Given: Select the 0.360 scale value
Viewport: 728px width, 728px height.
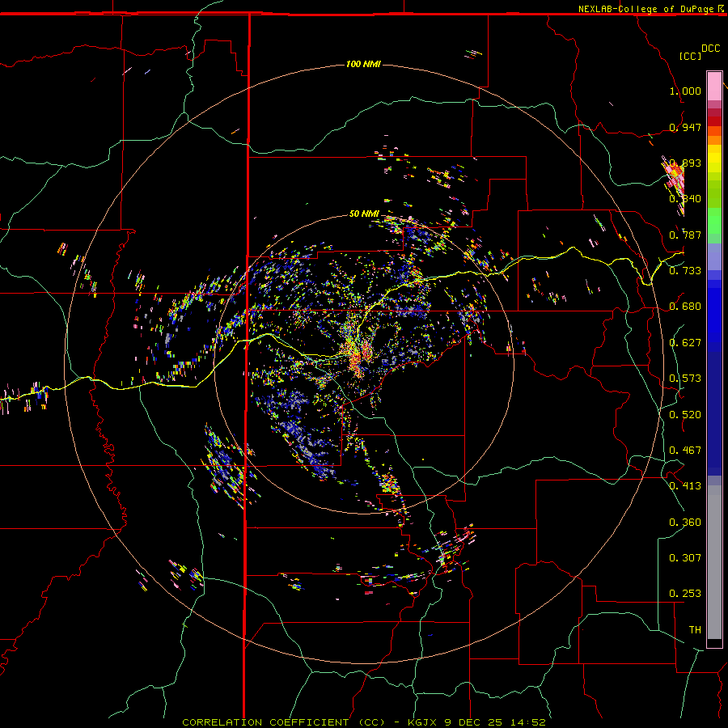Looking at the screenshot, I should (x=685, y=523).
